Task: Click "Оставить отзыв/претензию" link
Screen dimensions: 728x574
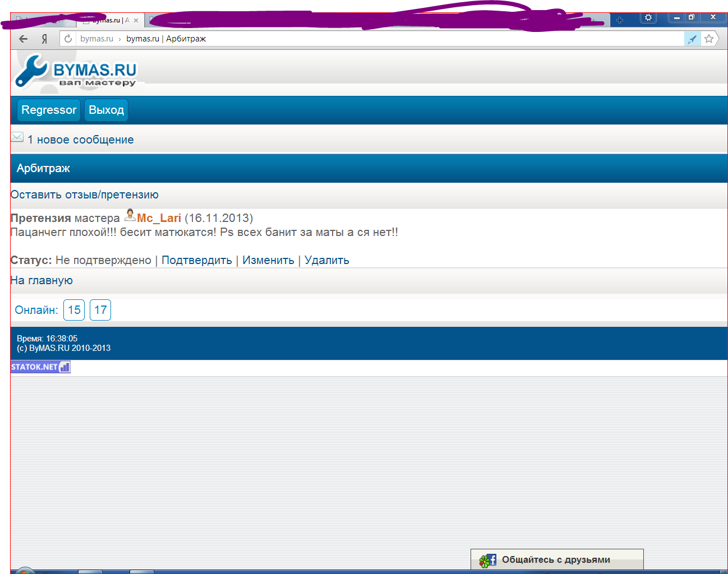Action: (85, 195)
